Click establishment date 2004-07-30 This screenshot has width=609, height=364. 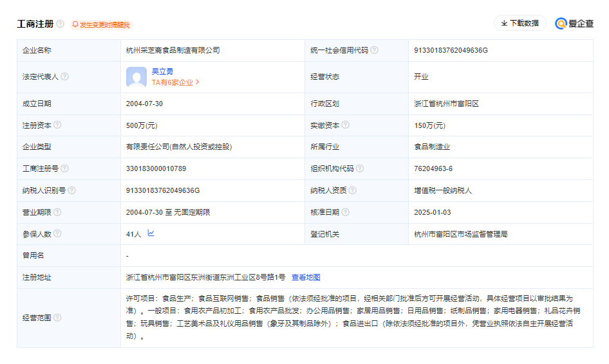point(144,104)
